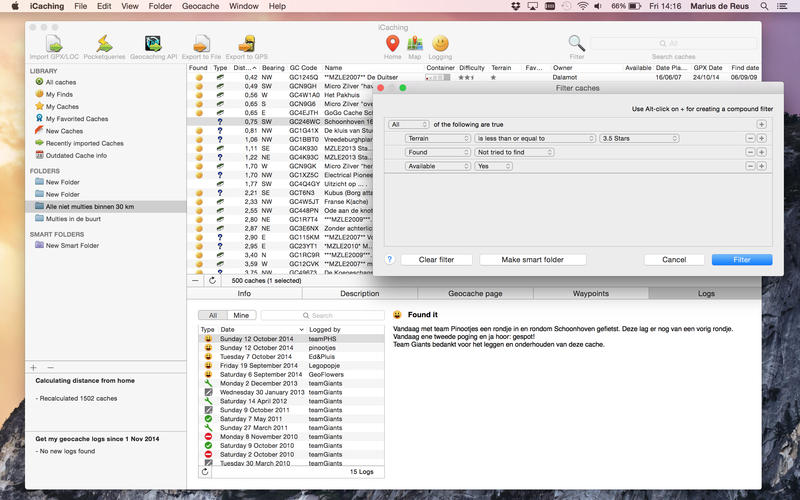The height and width of the screenshot is (500, 800).
Task: Select My Finds in library
Action: [x=59, y=94]
